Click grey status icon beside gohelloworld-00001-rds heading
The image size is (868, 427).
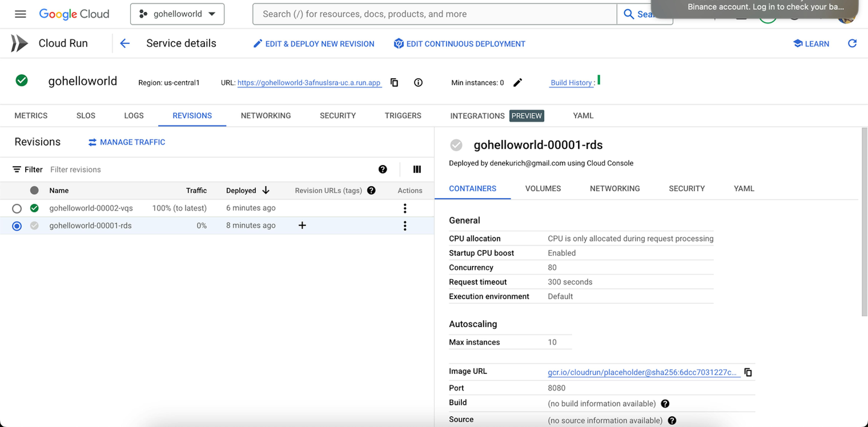(456, 145)
